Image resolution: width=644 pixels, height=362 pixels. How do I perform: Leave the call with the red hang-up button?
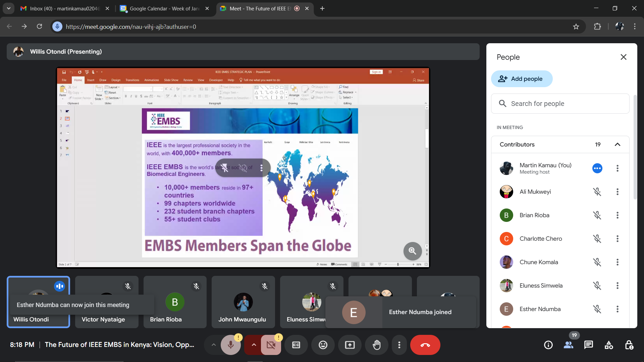point(425,345)
